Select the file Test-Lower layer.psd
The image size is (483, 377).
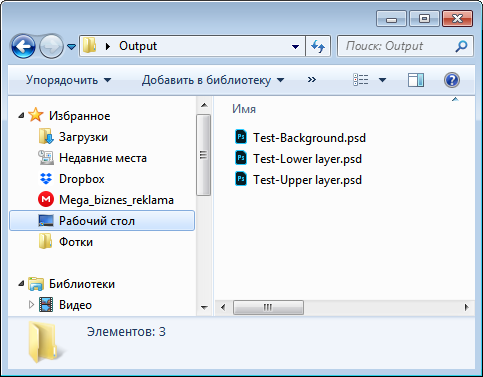click(x=307, y=159)
